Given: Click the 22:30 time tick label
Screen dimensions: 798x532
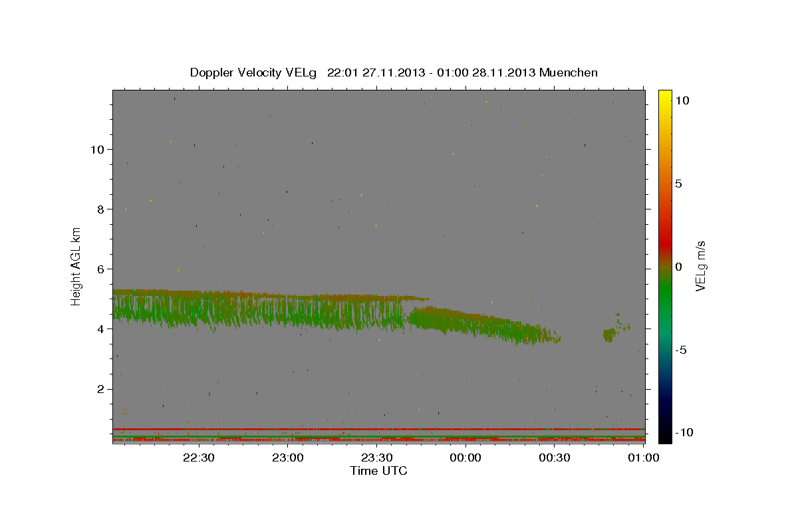Looking at the screenshot, I should point(198,458).
